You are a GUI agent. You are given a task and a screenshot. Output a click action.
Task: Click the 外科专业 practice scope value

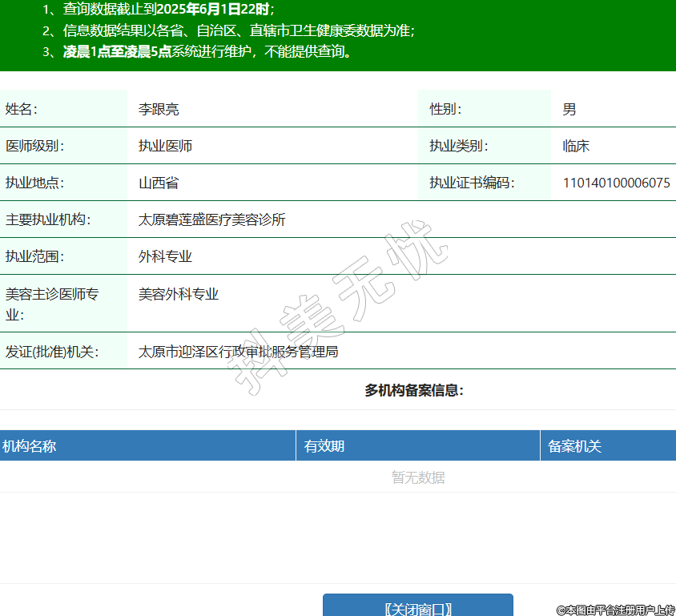[165, 256]
